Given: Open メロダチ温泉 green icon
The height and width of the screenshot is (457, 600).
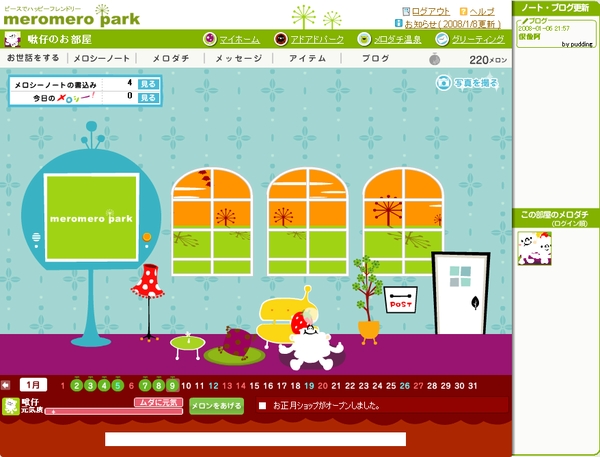Looking at the screenshot, I should pos(364,39).
